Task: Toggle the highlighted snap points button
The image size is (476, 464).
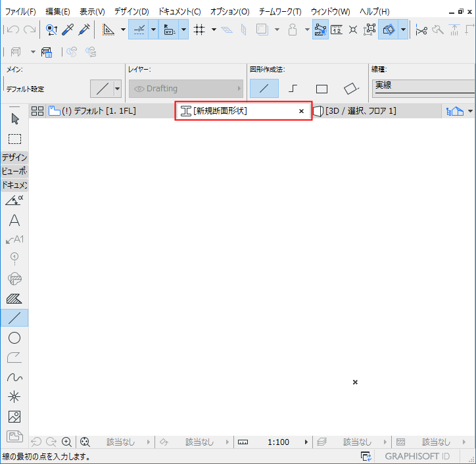Action: 320,30
